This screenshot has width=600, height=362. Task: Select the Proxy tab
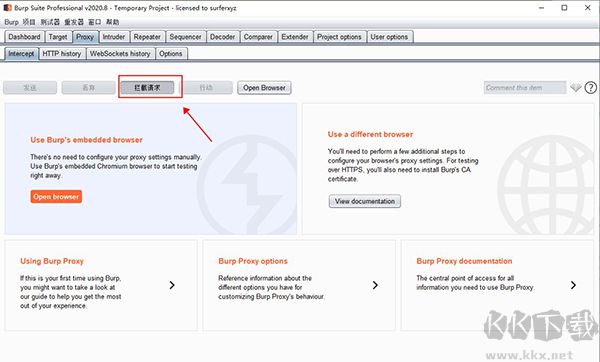(x=85, y=37)
